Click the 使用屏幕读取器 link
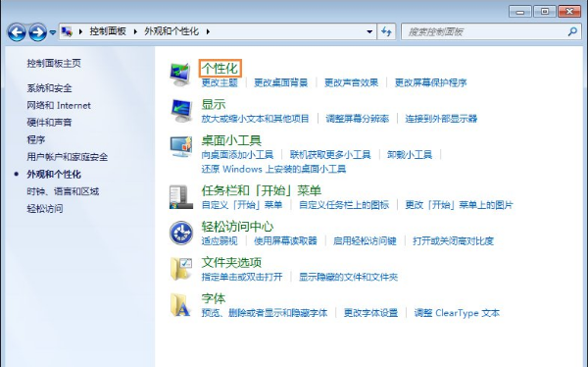 point(285,240)
